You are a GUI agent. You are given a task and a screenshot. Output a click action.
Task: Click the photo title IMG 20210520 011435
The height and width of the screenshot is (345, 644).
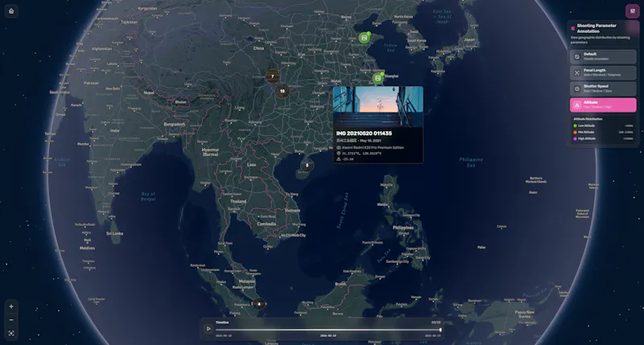364,133
